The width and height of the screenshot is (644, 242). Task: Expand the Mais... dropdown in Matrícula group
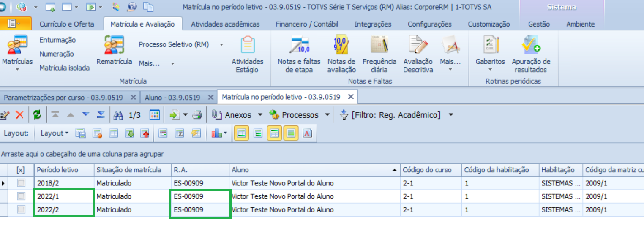point(172,63)
